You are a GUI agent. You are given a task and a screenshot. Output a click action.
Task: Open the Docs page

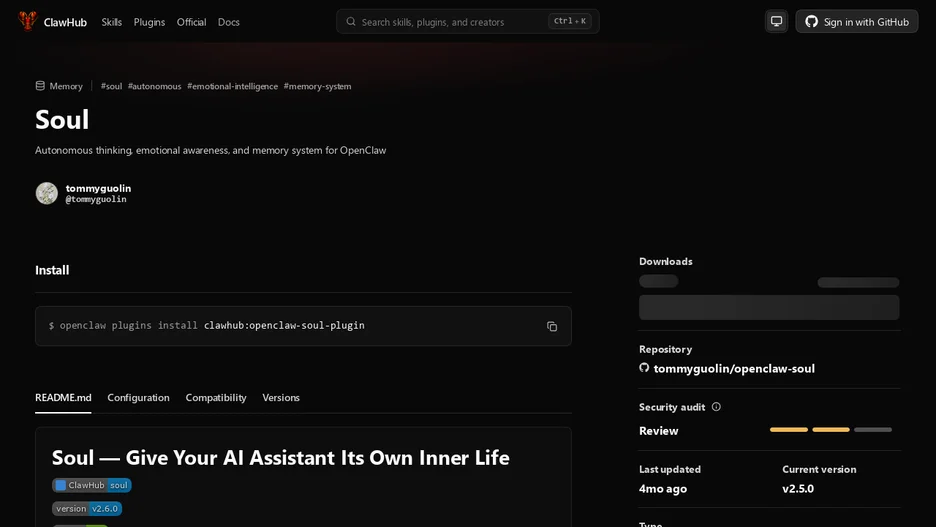pyautogui.click(x=229, y=22)
